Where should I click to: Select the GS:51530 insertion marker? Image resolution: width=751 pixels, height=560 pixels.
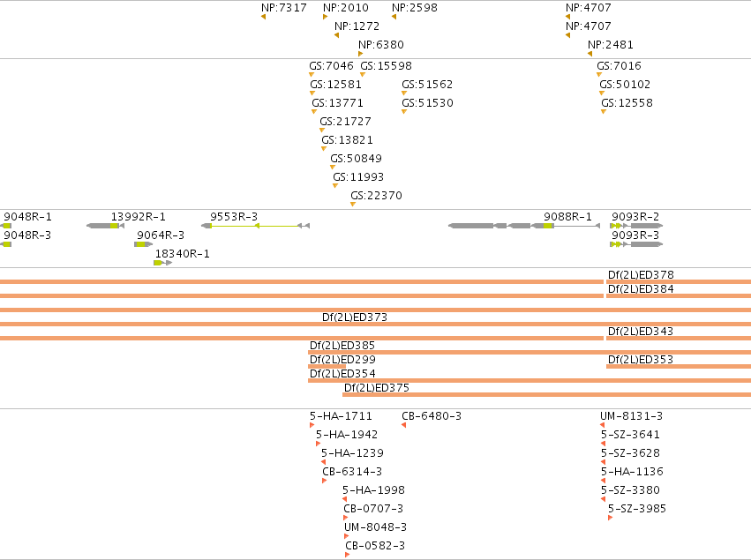(404, 111)
